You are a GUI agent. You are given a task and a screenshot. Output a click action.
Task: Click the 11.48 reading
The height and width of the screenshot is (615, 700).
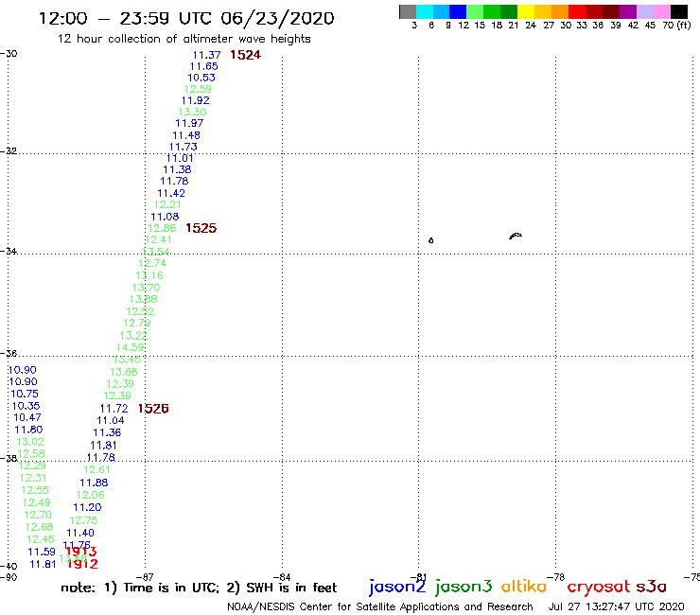[186, 135]
